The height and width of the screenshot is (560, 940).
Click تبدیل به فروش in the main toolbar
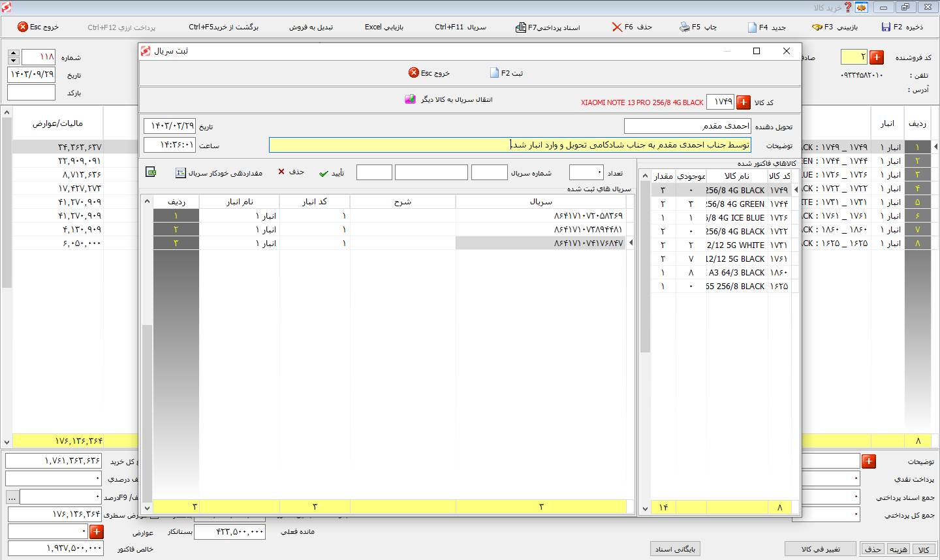[x=311, y=27]
